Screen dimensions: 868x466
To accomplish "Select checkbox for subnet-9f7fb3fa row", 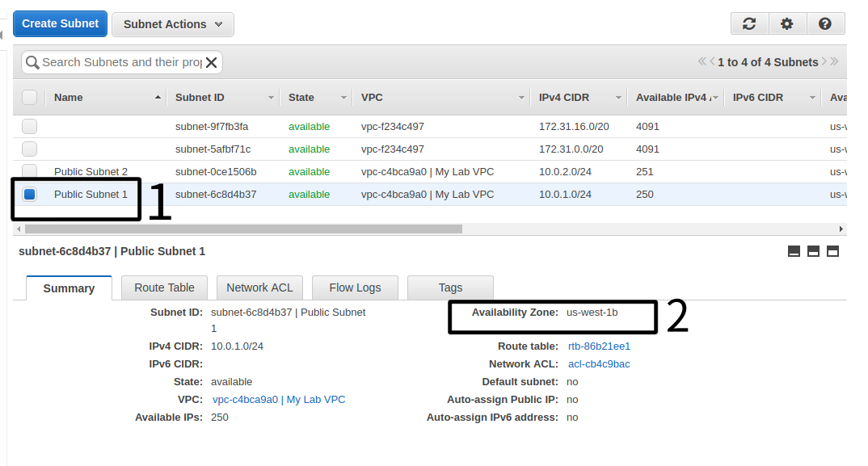I will click(x=29, y=126).
